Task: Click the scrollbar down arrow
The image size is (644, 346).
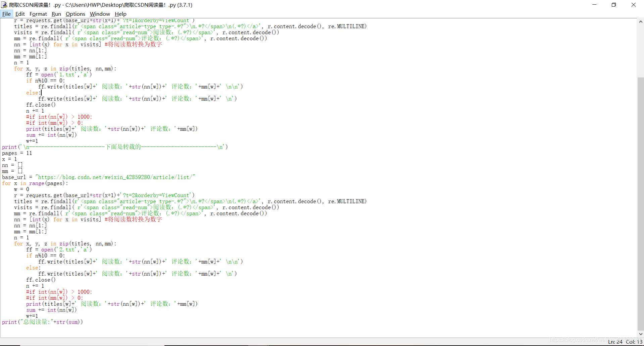Action: pyautogui.click(x=641, y=334)
